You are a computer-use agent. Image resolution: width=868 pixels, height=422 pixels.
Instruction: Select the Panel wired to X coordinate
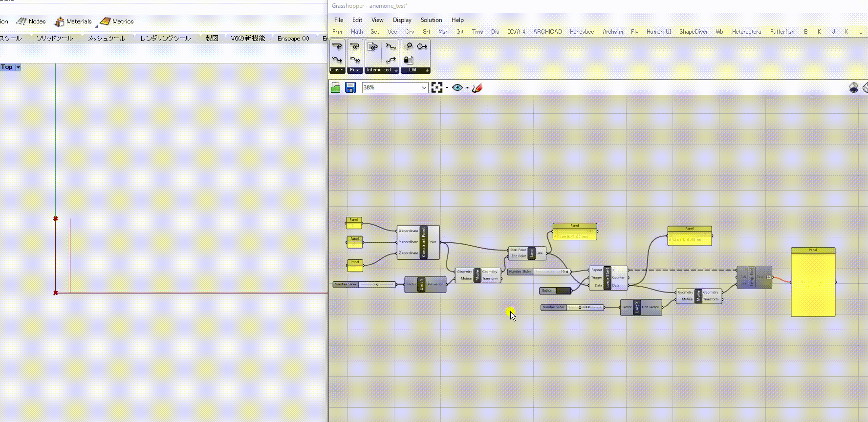click(354, 223)
